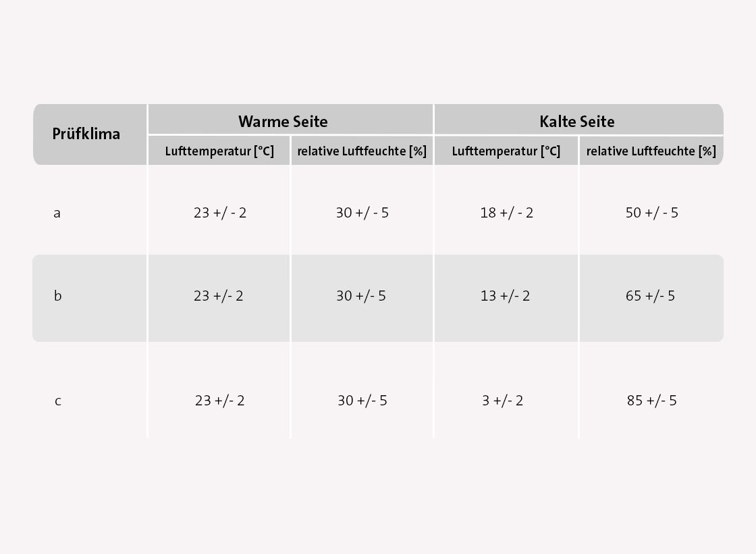
Task: Select row label c
Action: 57,401
